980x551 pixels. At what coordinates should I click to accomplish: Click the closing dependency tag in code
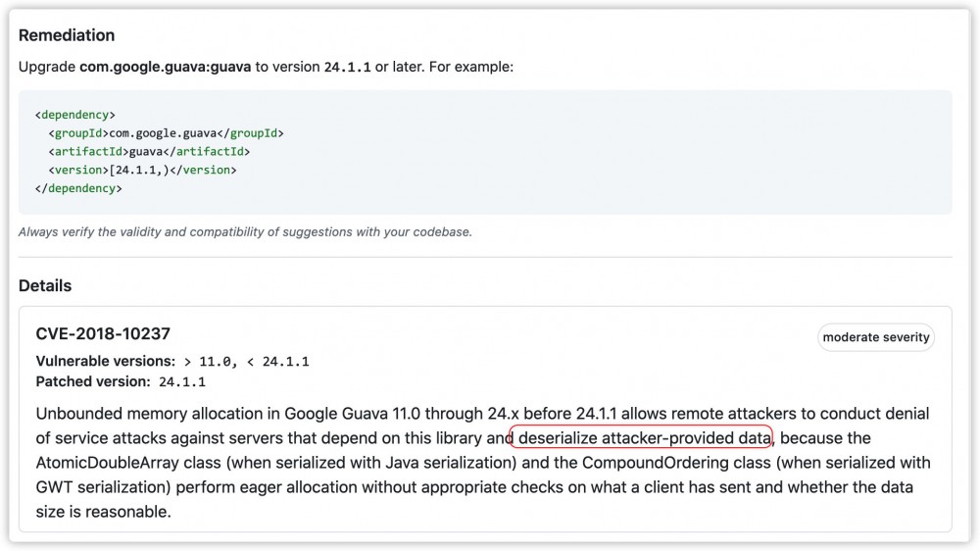(x=78, y=188)
